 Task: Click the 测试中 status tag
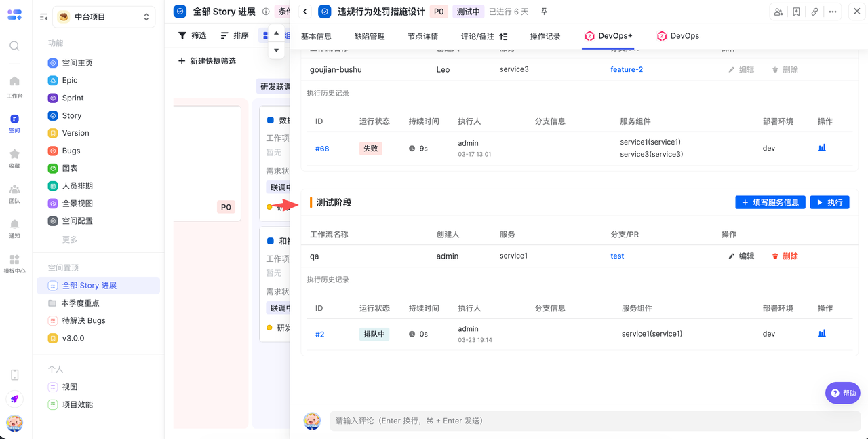[468, 12]
